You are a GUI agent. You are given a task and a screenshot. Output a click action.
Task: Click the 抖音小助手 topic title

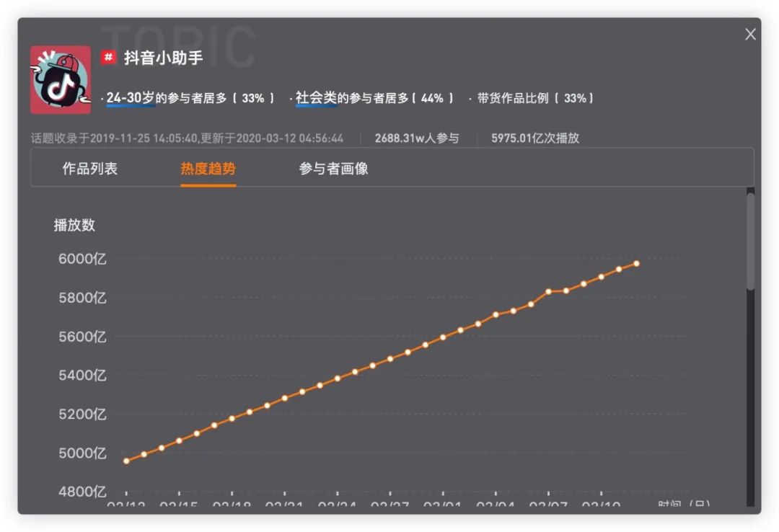(x=164, y=58)
